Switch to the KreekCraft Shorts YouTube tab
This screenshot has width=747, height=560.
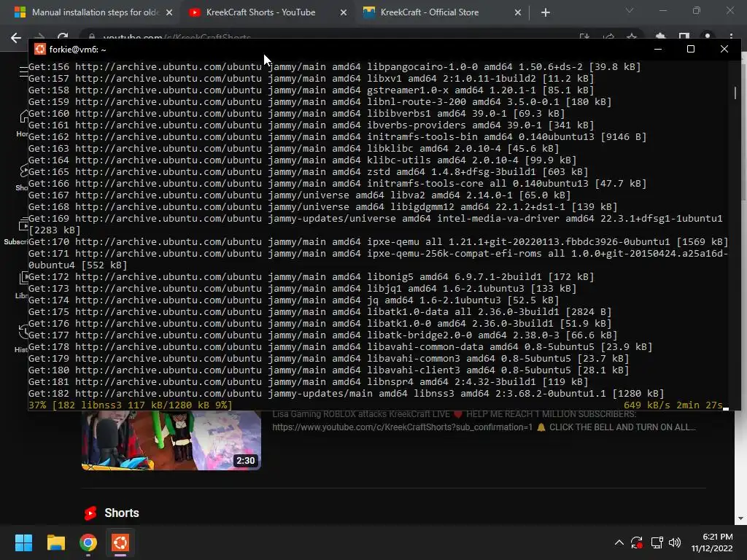pyautogui.click(x=260, y=12)
